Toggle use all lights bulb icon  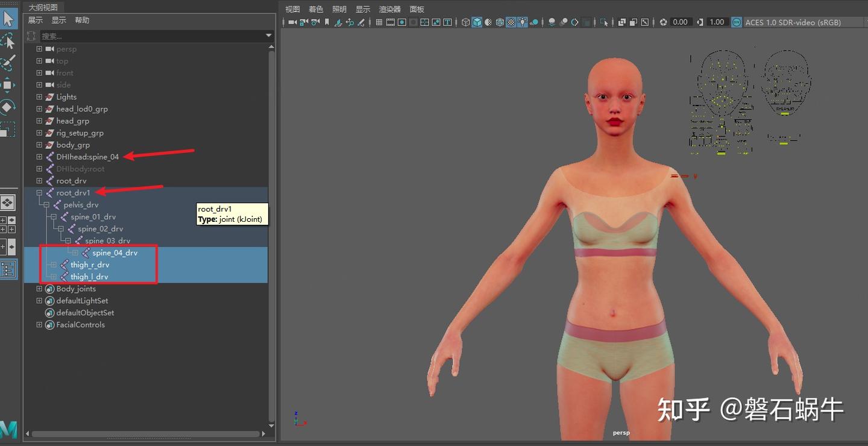click(x=523, y=22)
